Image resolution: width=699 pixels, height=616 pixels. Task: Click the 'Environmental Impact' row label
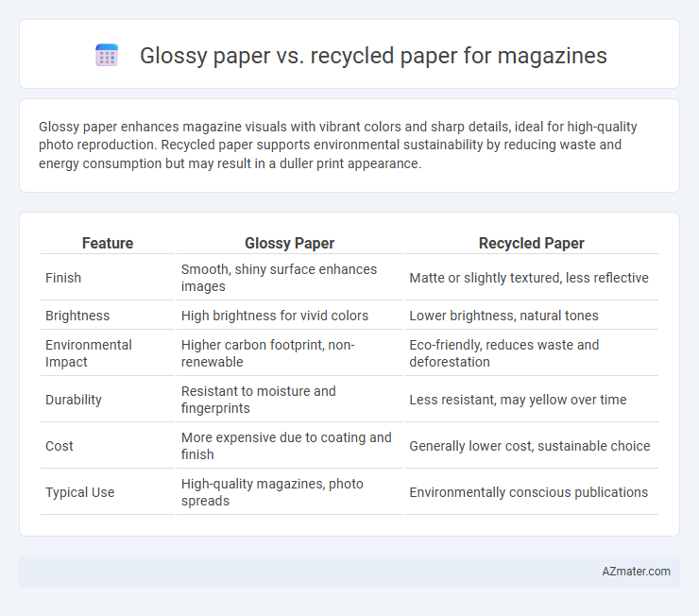pyautogui.click(x=88, y=353)
